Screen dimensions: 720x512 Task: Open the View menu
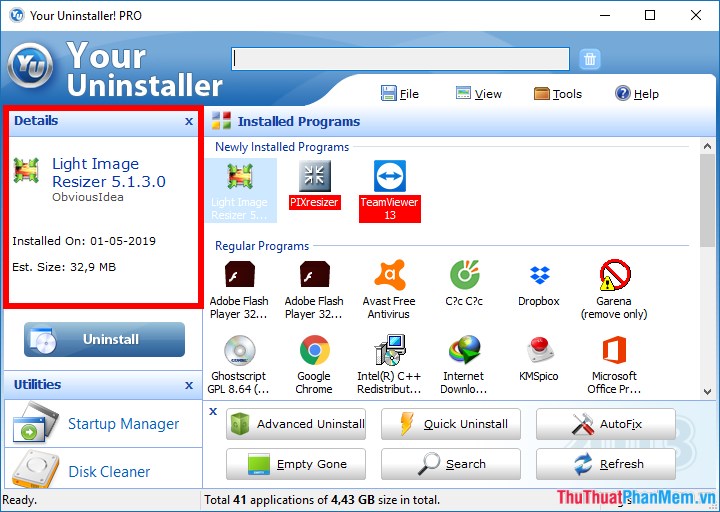(x=478, y=93)
